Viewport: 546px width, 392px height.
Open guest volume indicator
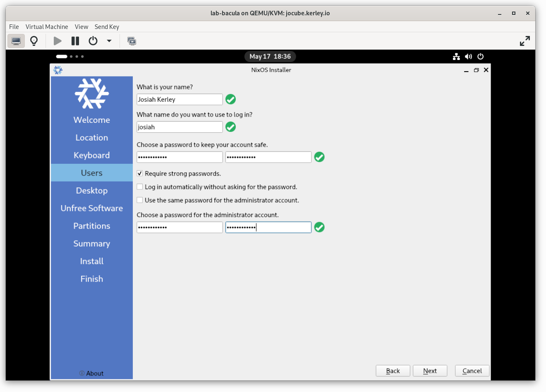coord(468,57)
